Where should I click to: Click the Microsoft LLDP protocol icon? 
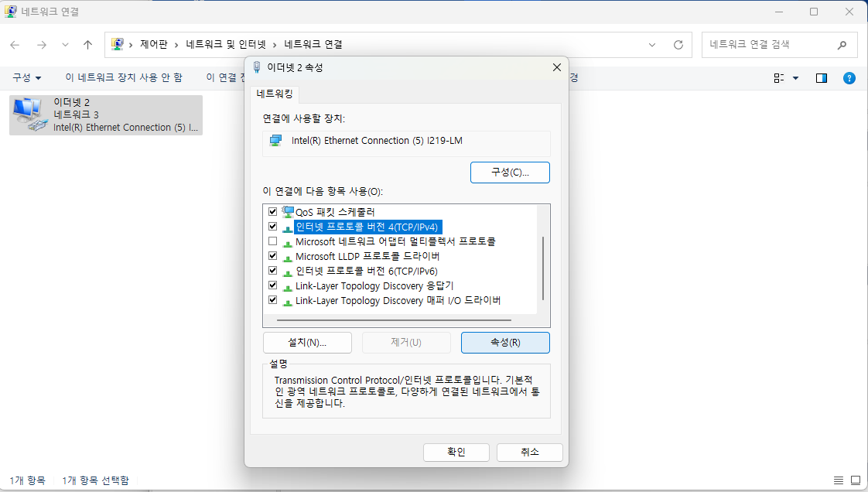pos(288,258)
